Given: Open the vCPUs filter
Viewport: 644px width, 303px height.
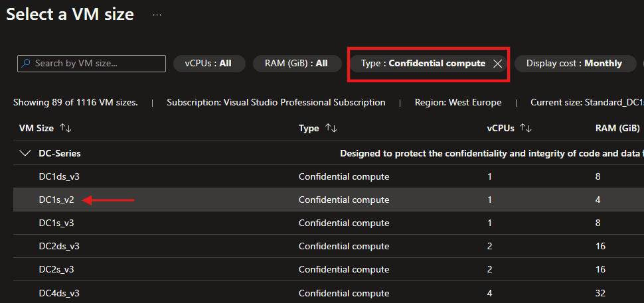Looking at the screenshot, I should 209,64.
